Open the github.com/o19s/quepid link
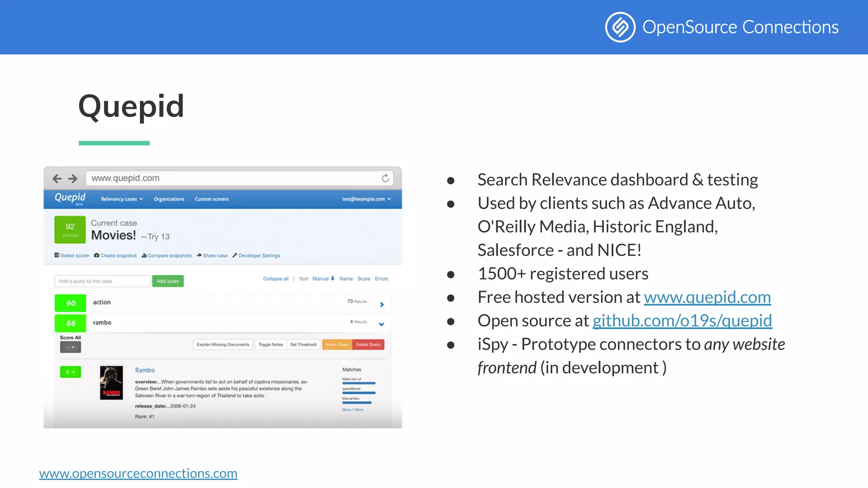The image size is (868, 488). (682, 321)
